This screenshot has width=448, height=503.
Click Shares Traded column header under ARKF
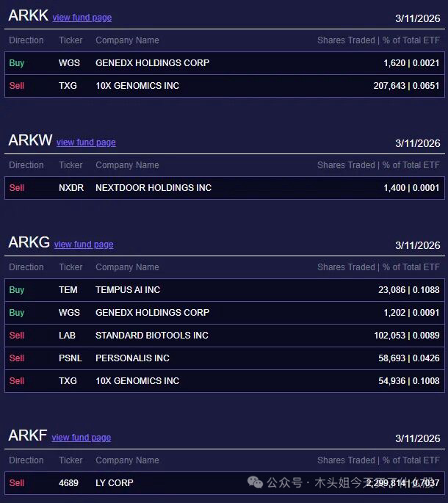(x=346, y=460)
